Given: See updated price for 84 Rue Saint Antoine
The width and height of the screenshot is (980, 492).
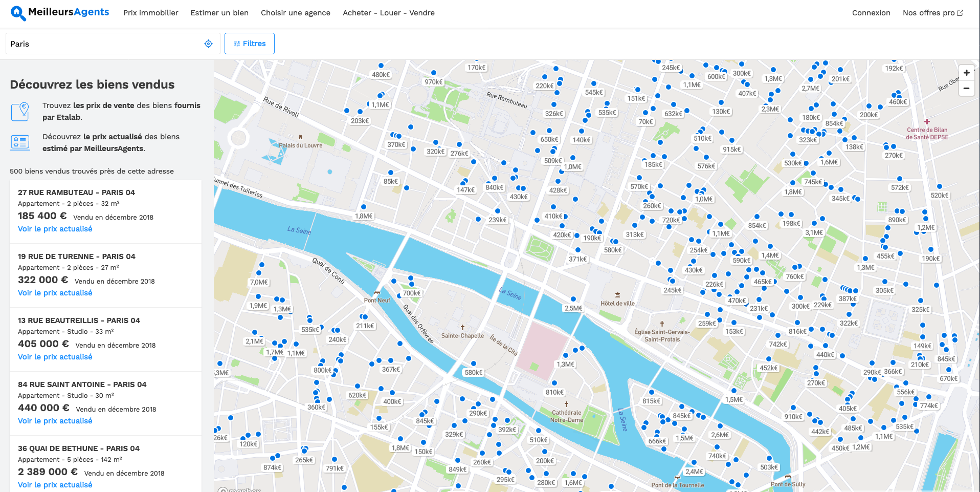Looking at the screenshot, I should tap(55, 421).
